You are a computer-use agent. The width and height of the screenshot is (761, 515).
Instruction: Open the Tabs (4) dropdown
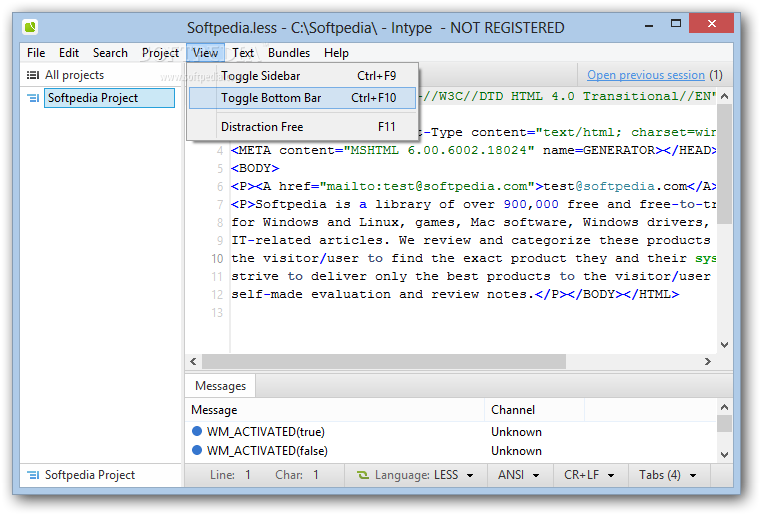coord(668,475)
